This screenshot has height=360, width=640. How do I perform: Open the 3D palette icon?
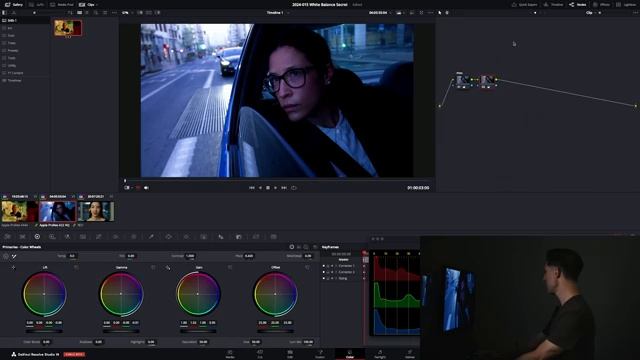273,237
